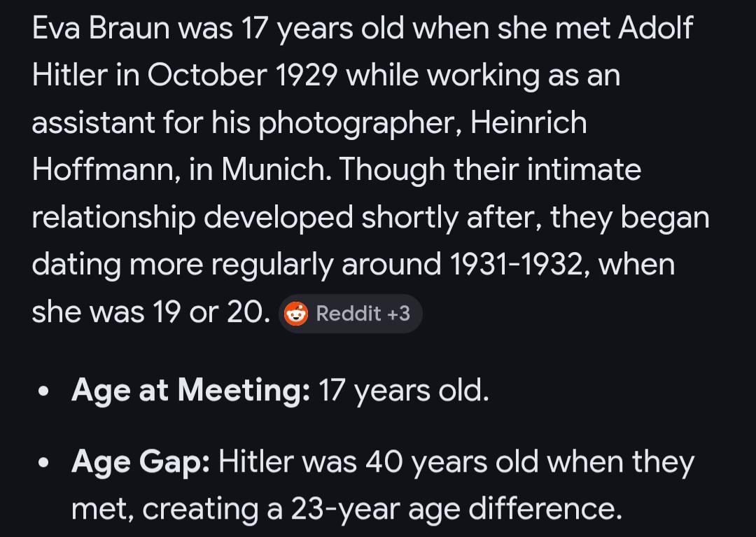Click the bold "Age at Meeting:" label
Image resolution: width=756 pixels, height=537 pixels.
(190, 391)
